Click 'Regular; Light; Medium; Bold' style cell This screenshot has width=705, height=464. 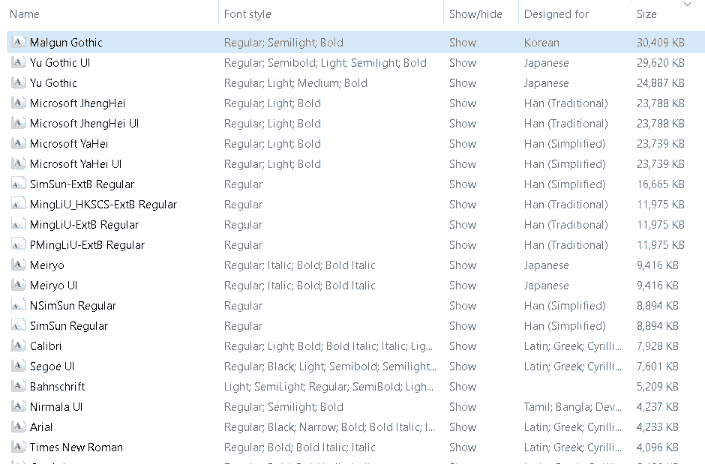(x=296, y=83)
